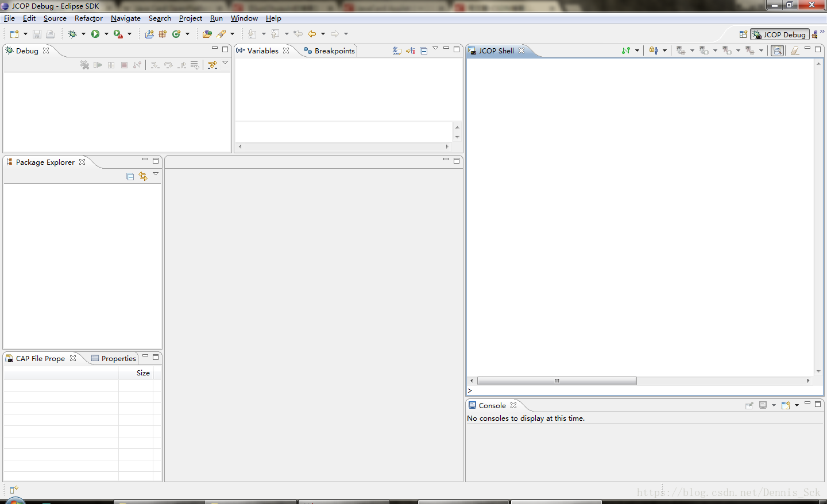
Task: Click the Disconnect icon in Debug view
Action: (x=137, y=65)
